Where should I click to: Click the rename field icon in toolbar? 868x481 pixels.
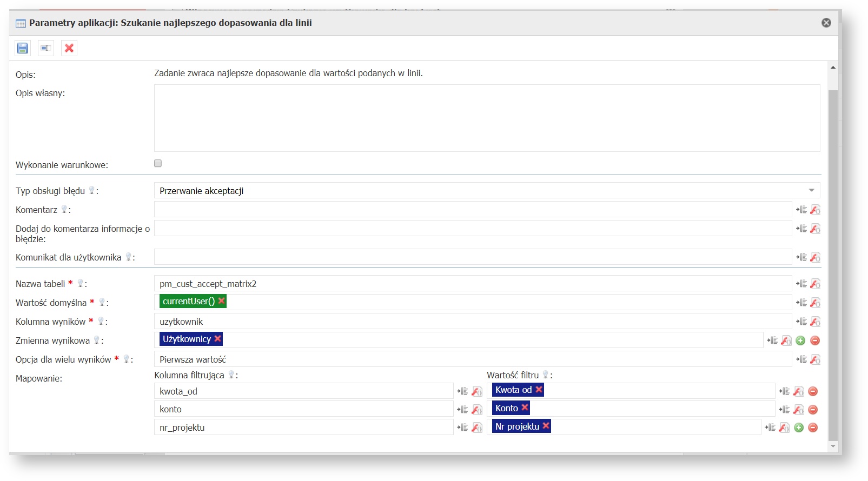46,48
